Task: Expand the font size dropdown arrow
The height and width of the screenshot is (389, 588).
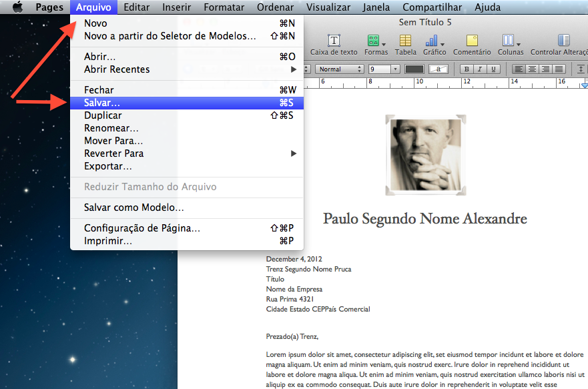Action: click(x=395, y=69)
